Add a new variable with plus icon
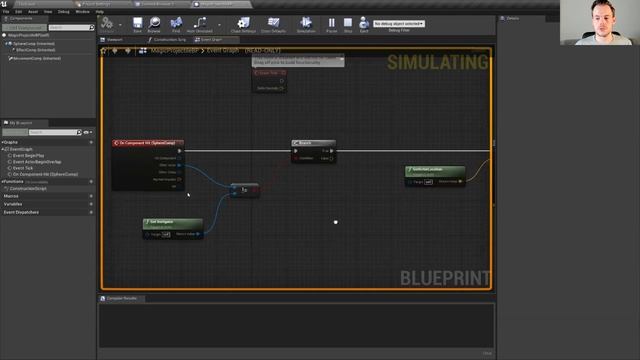 (91, 204)
